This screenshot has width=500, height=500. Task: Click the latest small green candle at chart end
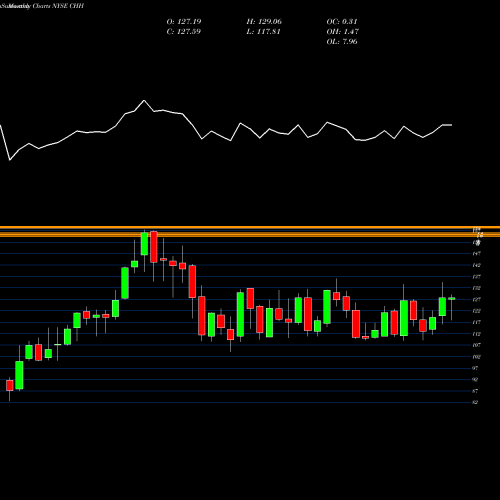[x=452, y=299]
